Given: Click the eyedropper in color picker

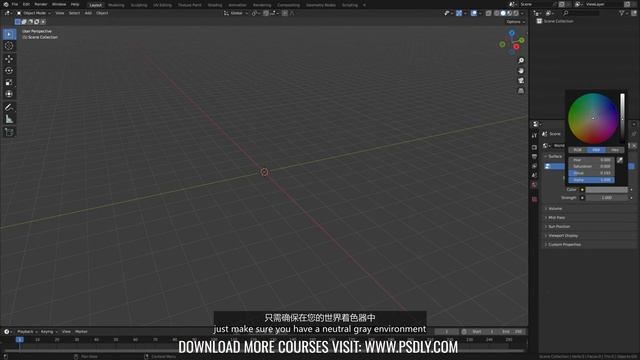Looking at the screenshot, I should 620,160.
